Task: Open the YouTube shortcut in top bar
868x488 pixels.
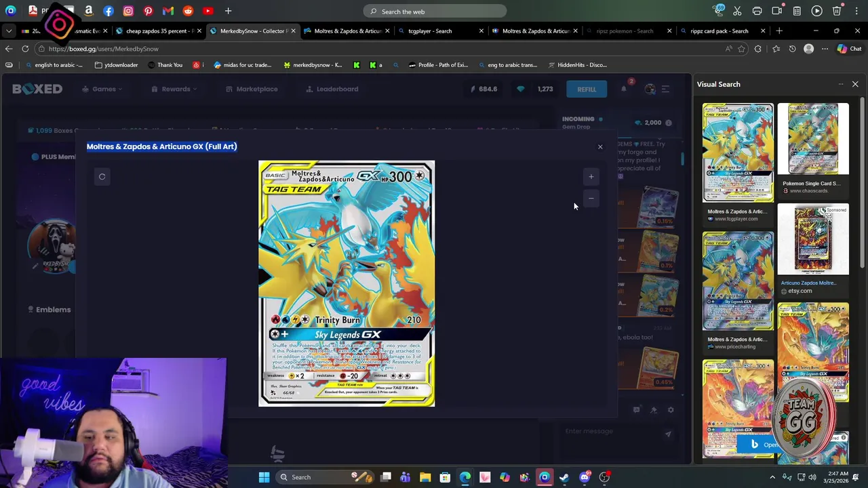Action: coord(208,11)
